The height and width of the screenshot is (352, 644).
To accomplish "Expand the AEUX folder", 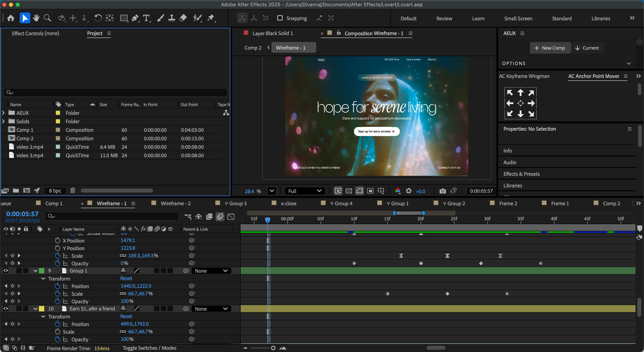I will coord(3,113).
